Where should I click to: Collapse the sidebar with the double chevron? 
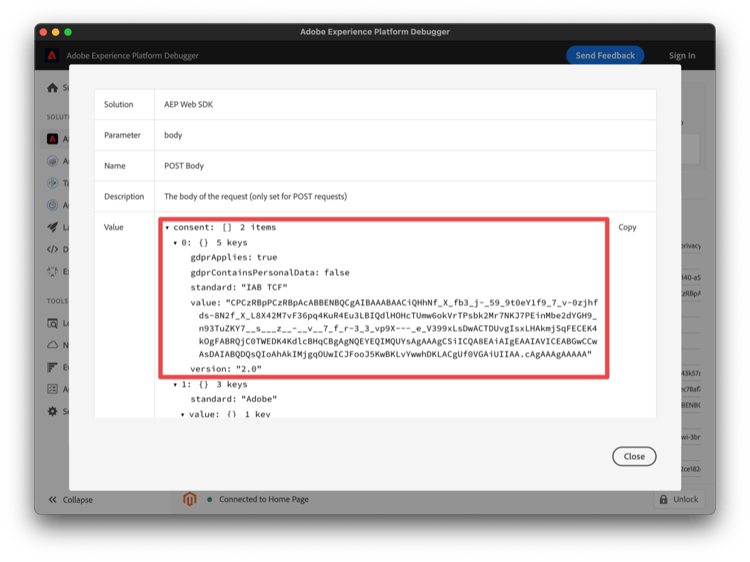(x=53, y=499)
